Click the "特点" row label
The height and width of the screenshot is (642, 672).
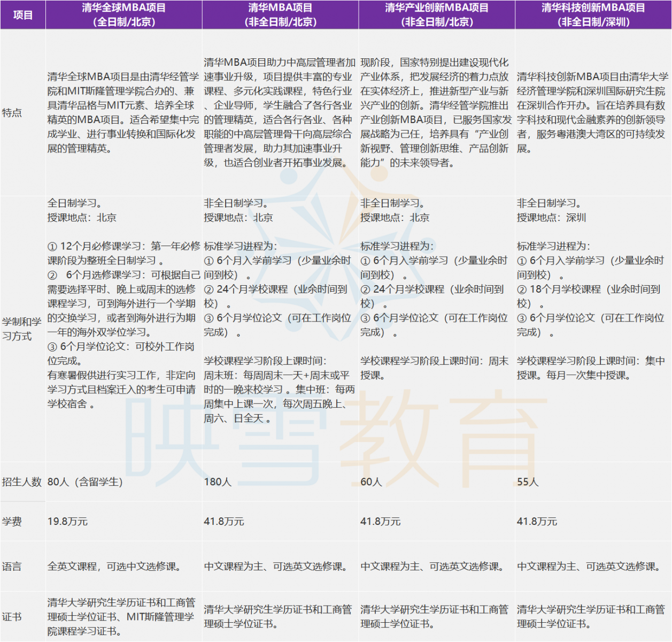12,113
